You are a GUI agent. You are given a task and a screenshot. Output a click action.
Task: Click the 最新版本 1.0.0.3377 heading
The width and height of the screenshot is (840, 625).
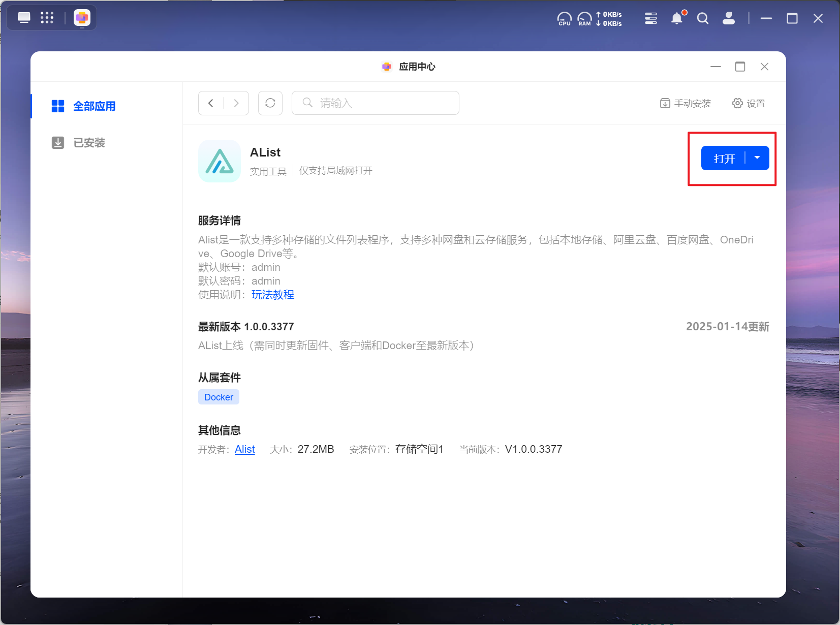pos(246,327)
